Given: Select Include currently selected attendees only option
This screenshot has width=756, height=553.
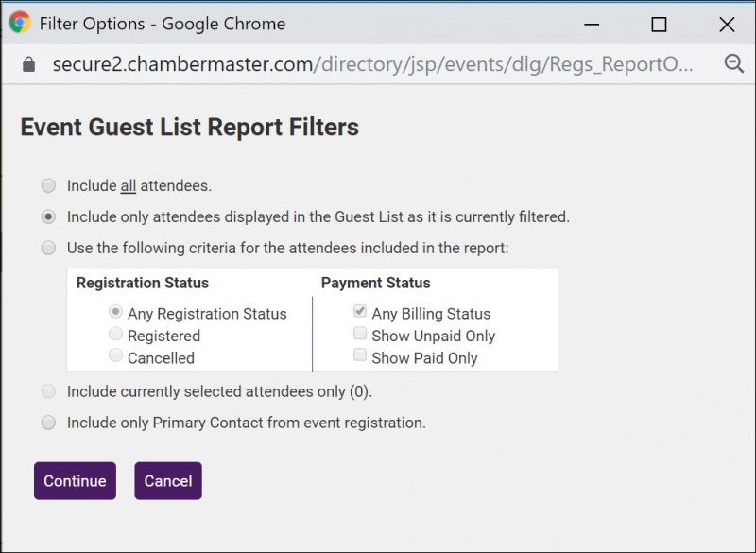Looking at the screenshot, I should pyautogui.click(x=48, y=391).
